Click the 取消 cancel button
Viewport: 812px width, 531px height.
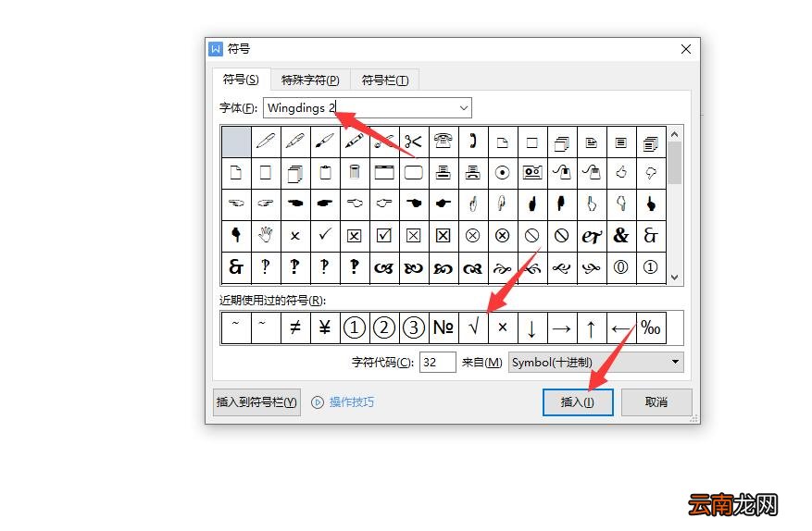click(656, 402)
